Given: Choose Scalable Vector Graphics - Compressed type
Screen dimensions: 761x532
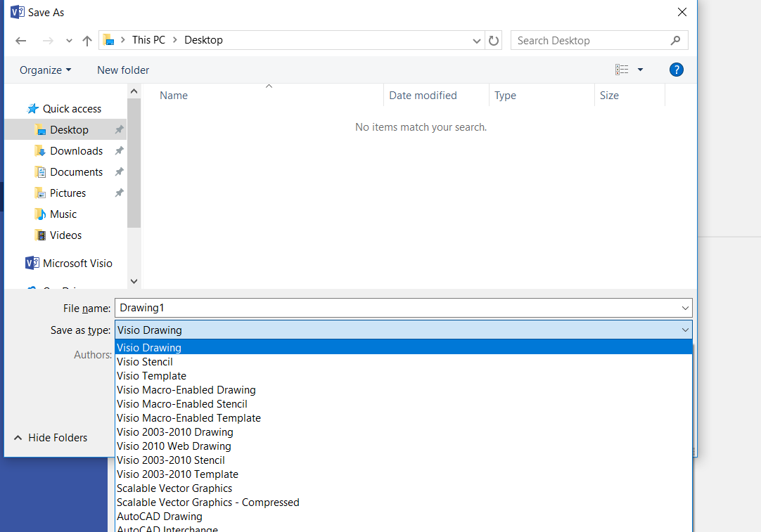Looking at the screenshot, I should [404, 502].
